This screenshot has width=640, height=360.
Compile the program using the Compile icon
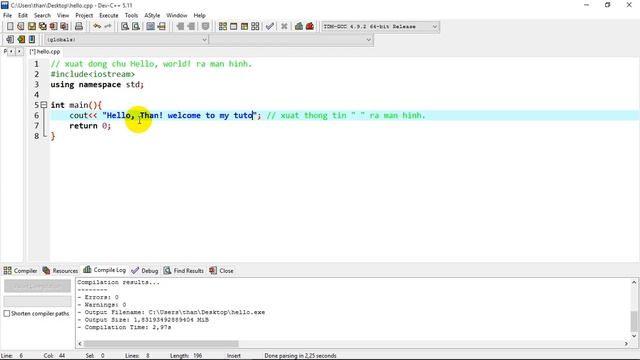click(x=223, y=27)
